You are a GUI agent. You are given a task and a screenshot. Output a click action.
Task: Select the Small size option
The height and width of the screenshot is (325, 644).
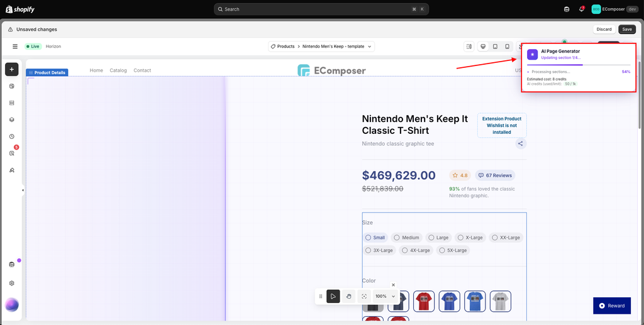[x=375, y=238]
